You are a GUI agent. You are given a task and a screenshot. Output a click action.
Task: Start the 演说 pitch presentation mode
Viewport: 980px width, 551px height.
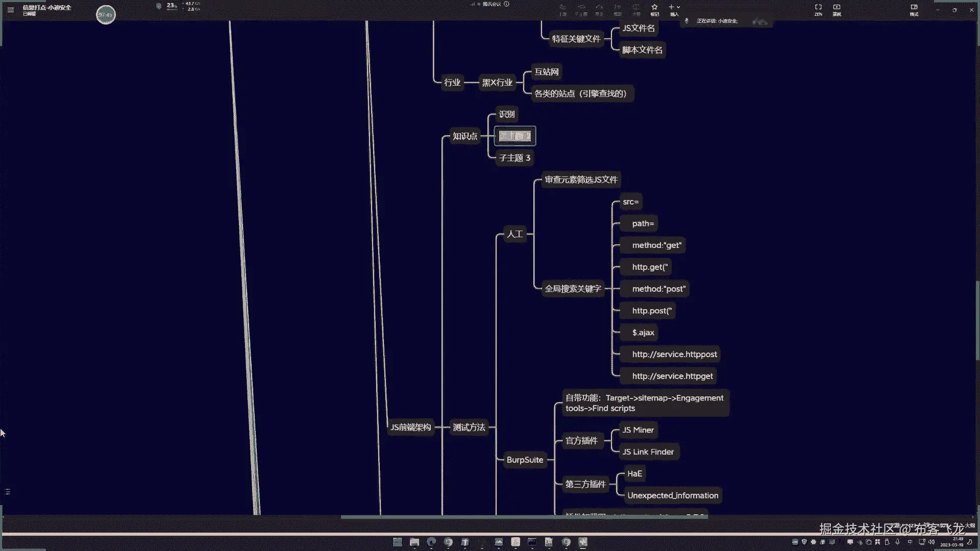coord(837,8)
